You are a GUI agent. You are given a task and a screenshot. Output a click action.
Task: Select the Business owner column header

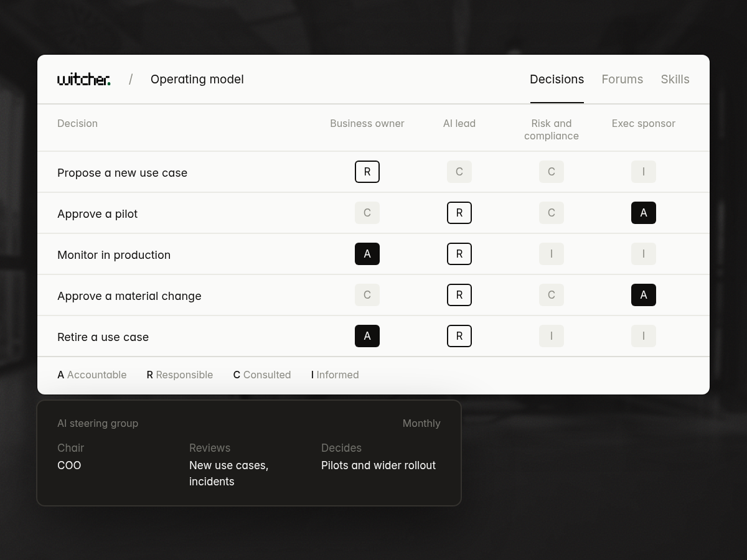click(x=367, y=123)
